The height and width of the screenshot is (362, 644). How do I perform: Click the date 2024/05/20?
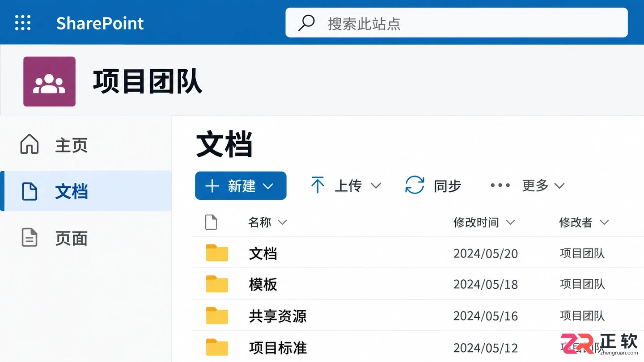pyautogui.click(x=486, y=253)
